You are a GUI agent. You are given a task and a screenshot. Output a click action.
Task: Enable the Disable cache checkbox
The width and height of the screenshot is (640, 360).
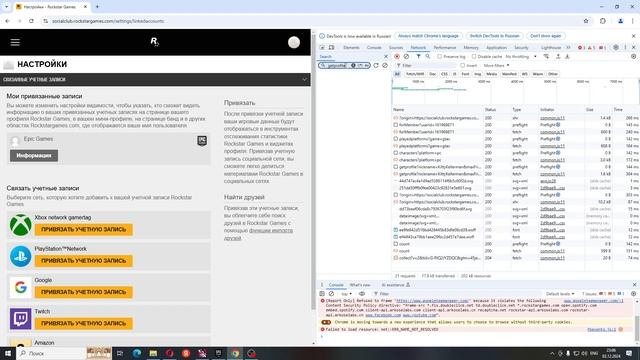tap(474, 57)
